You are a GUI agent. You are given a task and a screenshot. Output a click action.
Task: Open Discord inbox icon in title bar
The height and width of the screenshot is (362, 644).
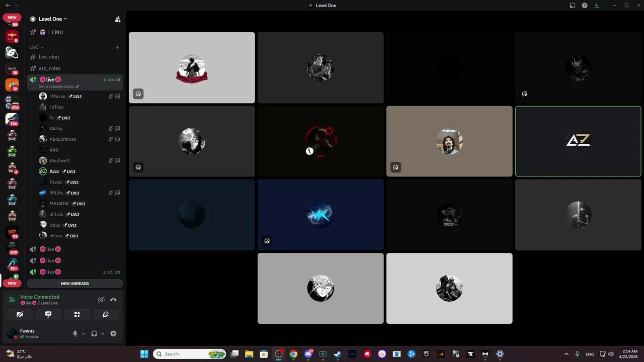coord(573,6)
